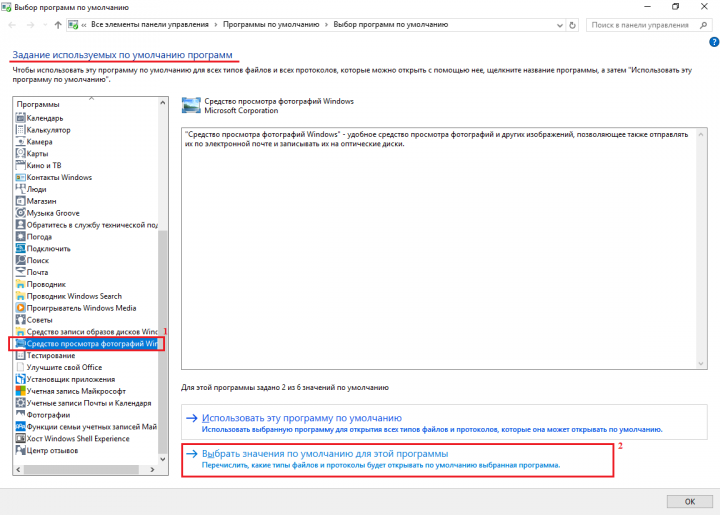Viewport: 720px width, 515px height.
Task: Select Учетная запись Майкрософт icon
Action: [20, 391]
